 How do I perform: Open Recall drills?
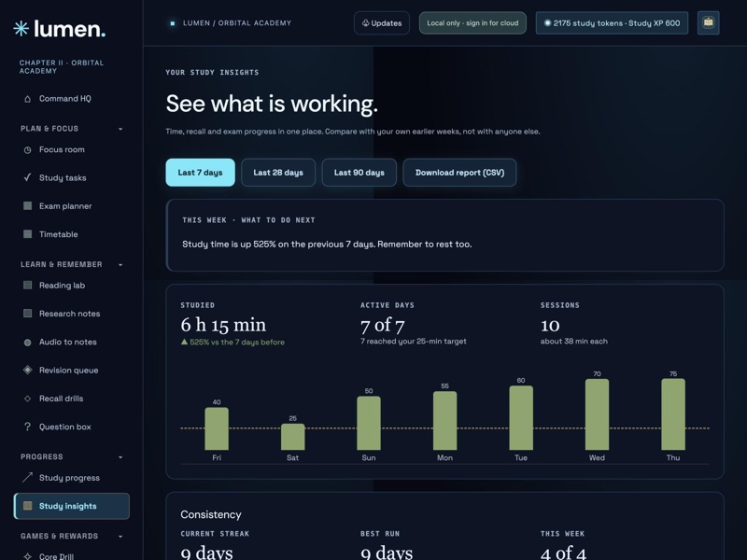click(72, 399)
